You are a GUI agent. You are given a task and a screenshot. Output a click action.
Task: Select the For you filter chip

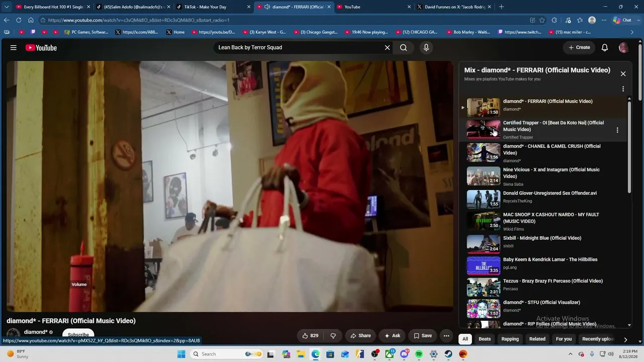coord(563,339)
